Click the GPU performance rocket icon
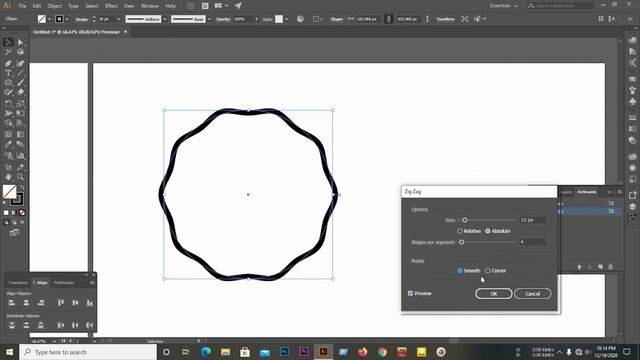The height and width of the screenshot is (360, 640). point(238,6)
